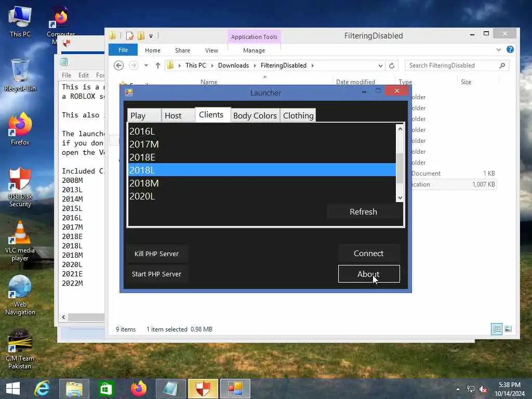Open Notepad File menu

click(x=66, y=75)
